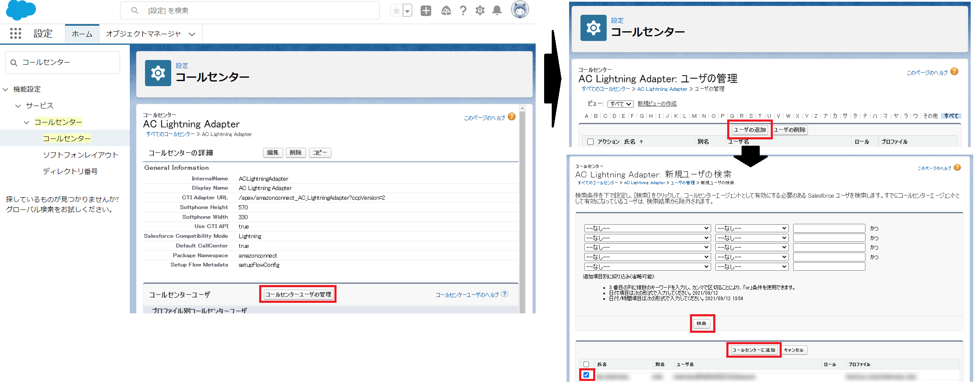Click the favorites star icon

(x=396, y=11)
